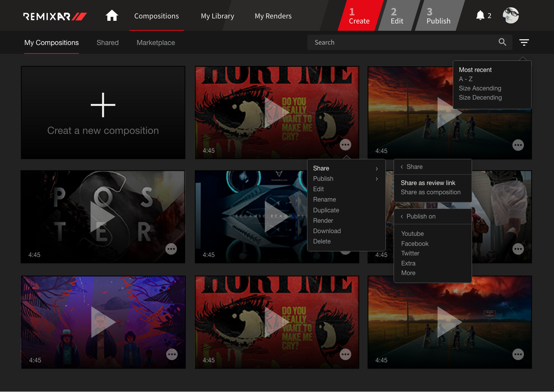Open more options on bottom red eye poster
This screenshot has height=392, width=554.
(x=345, y=354)
